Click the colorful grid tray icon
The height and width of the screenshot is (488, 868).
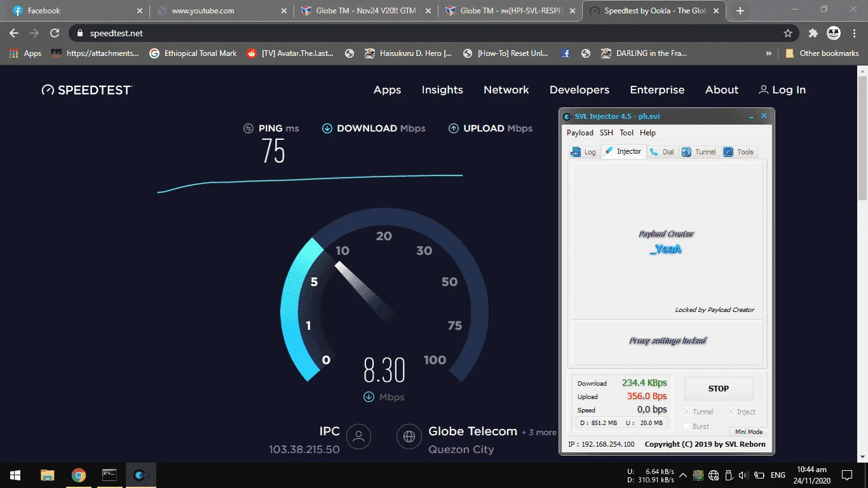point(698,475)
